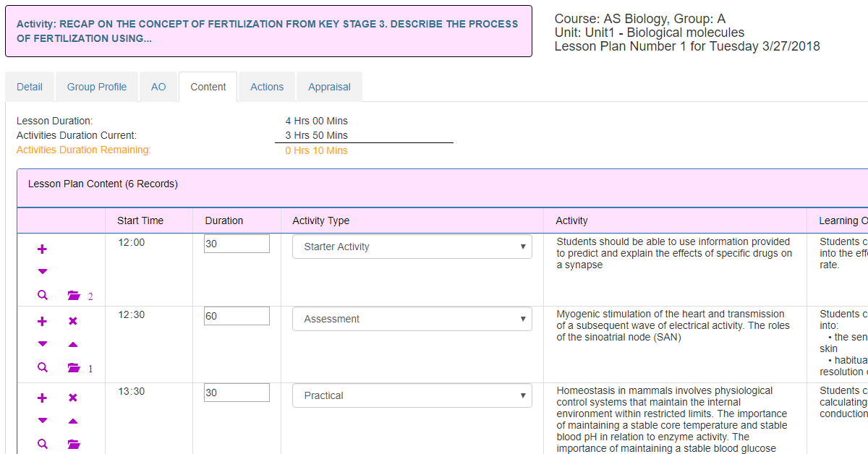Screen dimensions: 868x454
Task: Open the Starter Activity type dropdown
Action: click(412, 247)
